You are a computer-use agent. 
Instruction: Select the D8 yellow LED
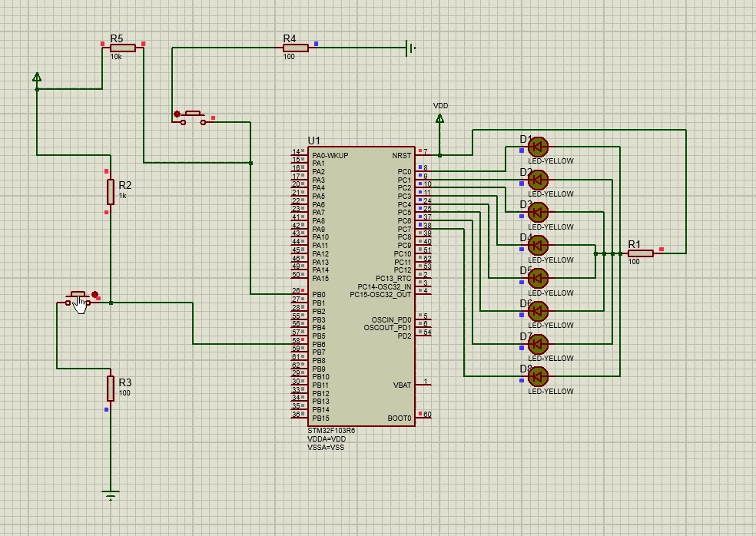(x=539, y=376)
